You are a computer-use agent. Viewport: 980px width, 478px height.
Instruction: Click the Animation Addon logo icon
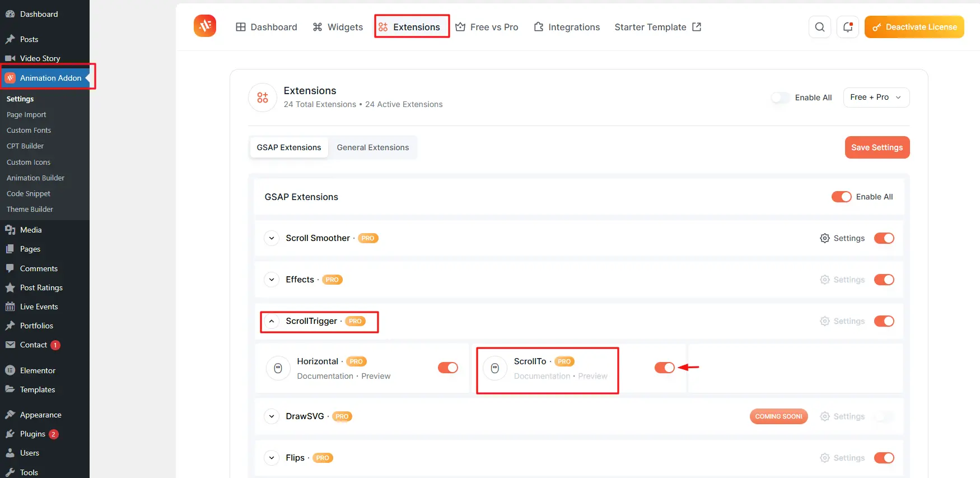click(205, 26)
